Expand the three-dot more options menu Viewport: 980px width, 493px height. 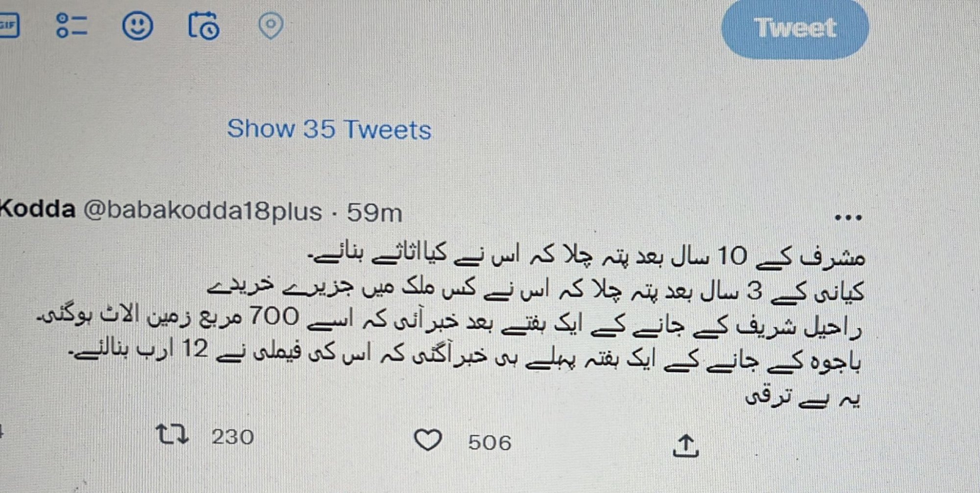click(x=848, y=218)
